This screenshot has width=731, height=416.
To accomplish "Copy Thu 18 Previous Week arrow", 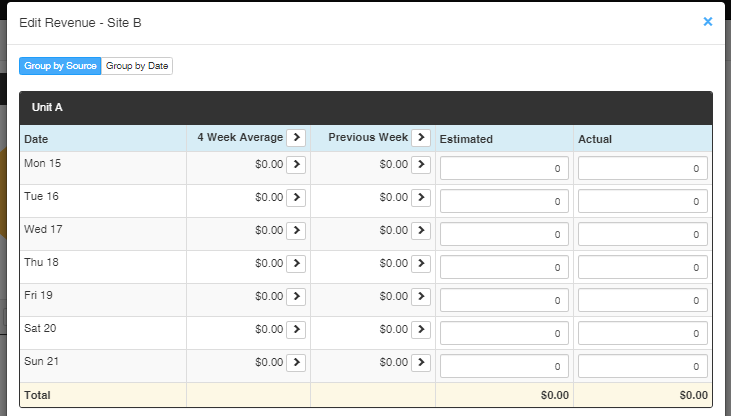I will point(421,264).
